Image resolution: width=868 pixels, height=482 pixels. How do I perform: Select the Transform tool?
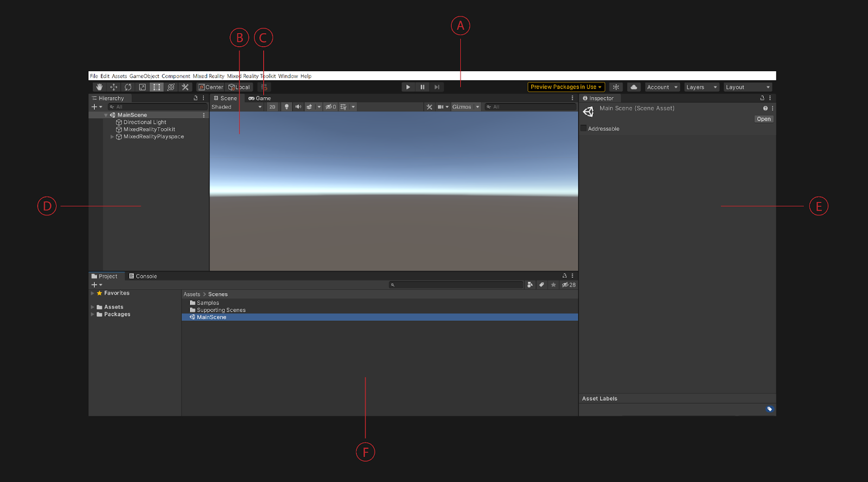click(171, 87)
